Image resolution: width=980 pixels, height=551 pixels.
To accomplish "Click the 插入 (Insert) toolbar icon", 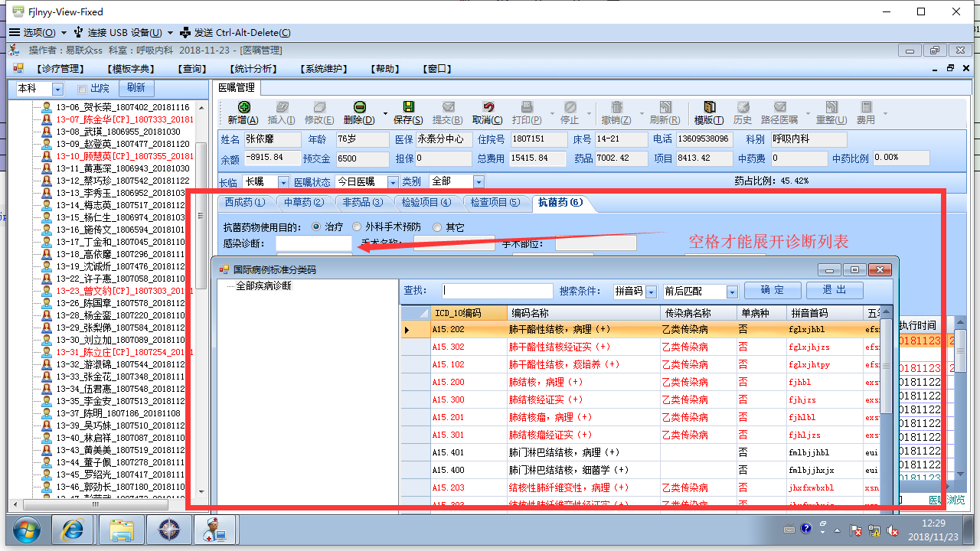I will [x=282, y=107].
